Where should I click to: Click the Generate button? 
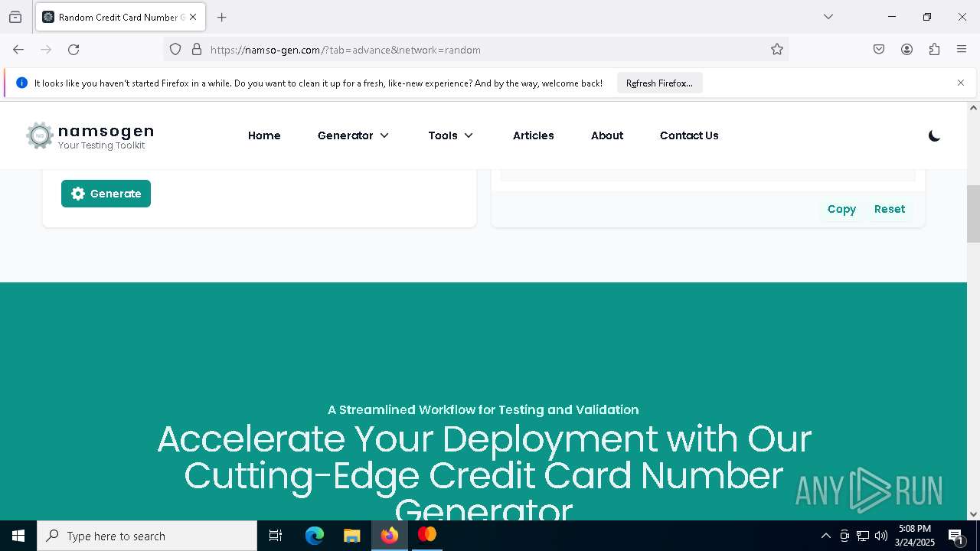(106, 194)
